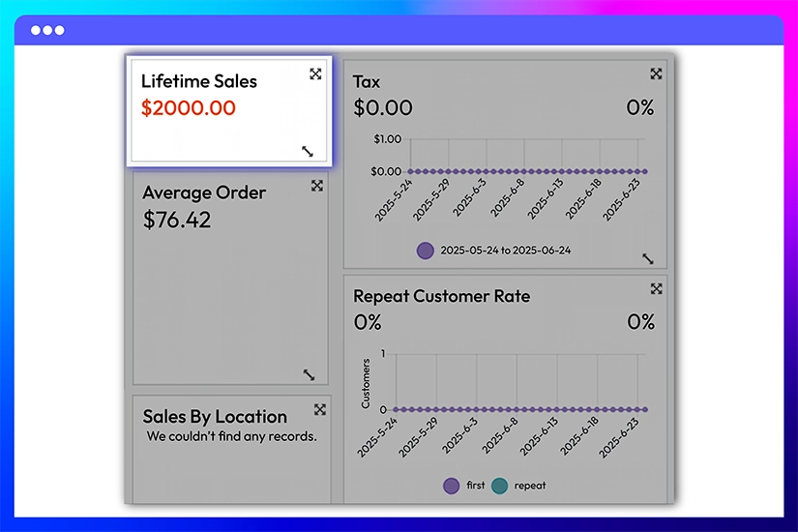798x532 pixels.
Task: Click the $0.00 tax total value
Action: (383, 108)
